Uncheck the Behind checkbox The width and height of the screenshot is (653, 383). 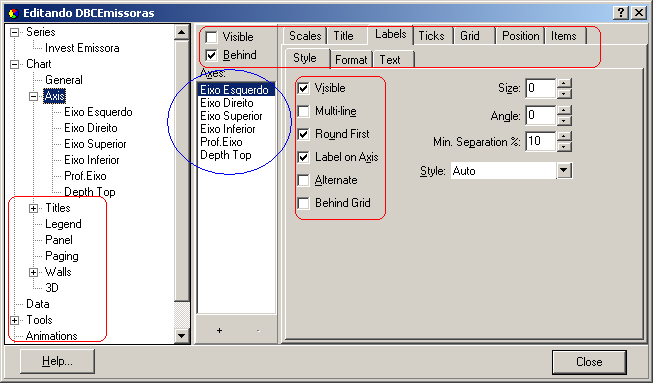pyautogui.click(x=212, y=55)
